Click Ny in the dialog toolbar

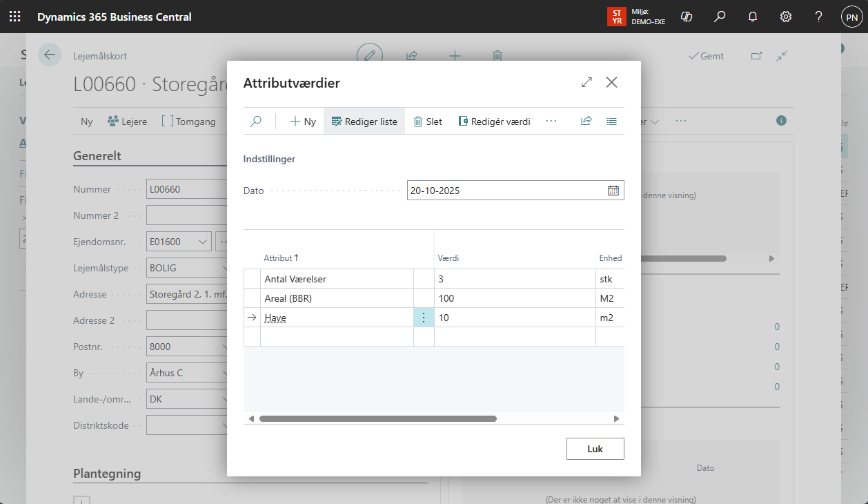pos(303,122)
